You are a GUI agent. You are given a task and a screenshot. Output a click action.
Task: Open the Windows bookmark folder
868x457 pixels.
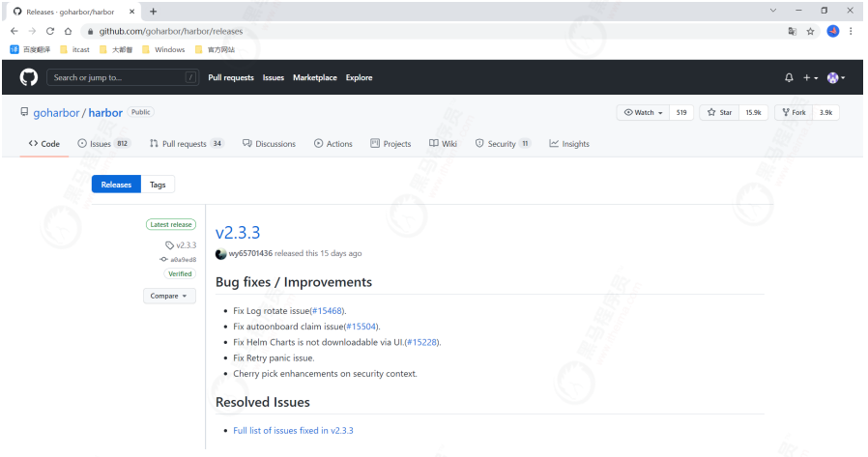tap(163, 50)
